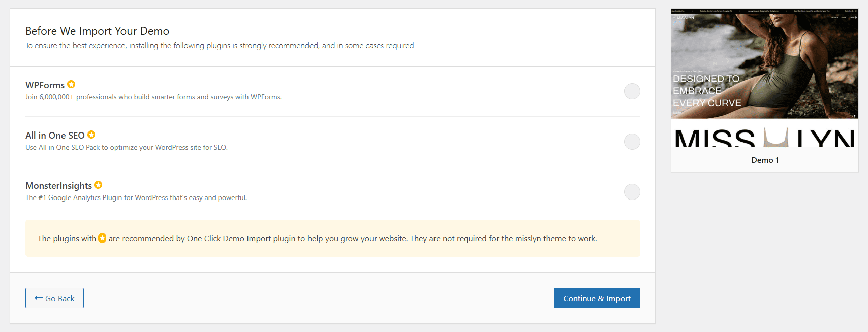Click the Demo 1 preview thumbnail
Viewport: 868px width, 332px height.
(x=765, y=78)
